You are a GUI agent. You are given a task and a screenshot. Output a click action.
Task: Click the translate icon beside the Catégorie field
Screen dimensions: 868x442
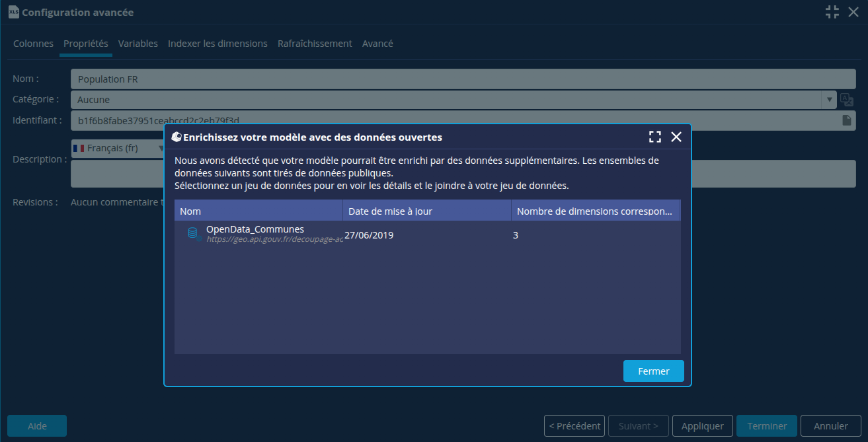pos(847,100)
